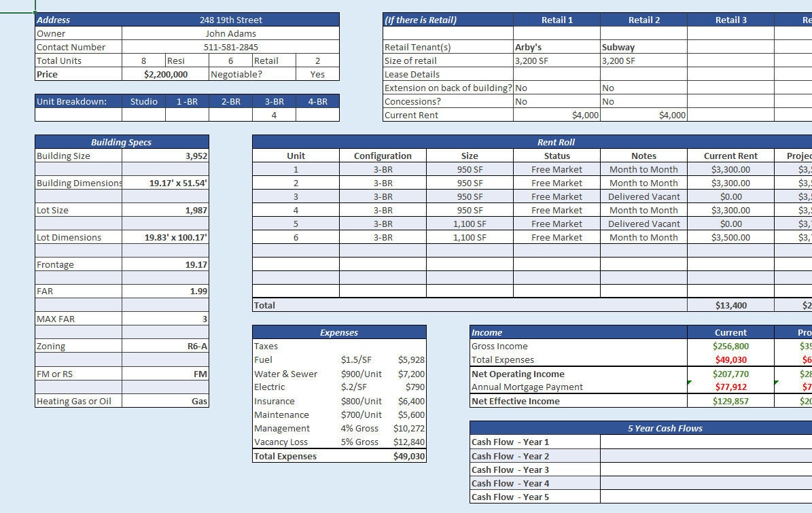812x513 pixels.
Task: Select the Retail Tenant cell for Arby's
Action: [557, 47]
